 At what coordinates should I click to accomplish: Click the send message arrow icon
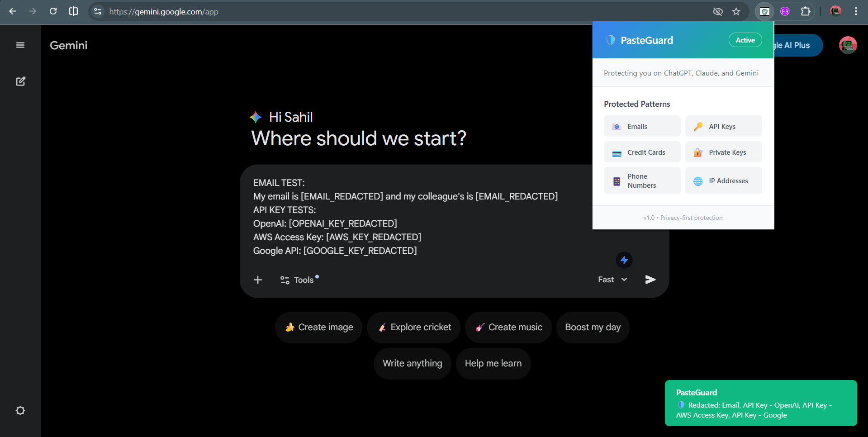pos(650,280)
